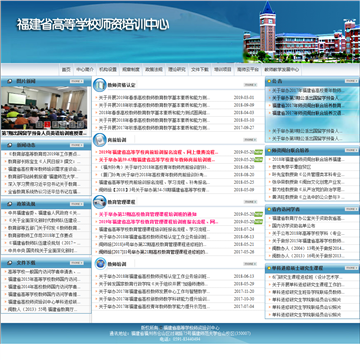This screenshot has width=360, height=360.
Task: Open 教师资格认定 article dated 2019-03-01
Action: coord(155,97)
